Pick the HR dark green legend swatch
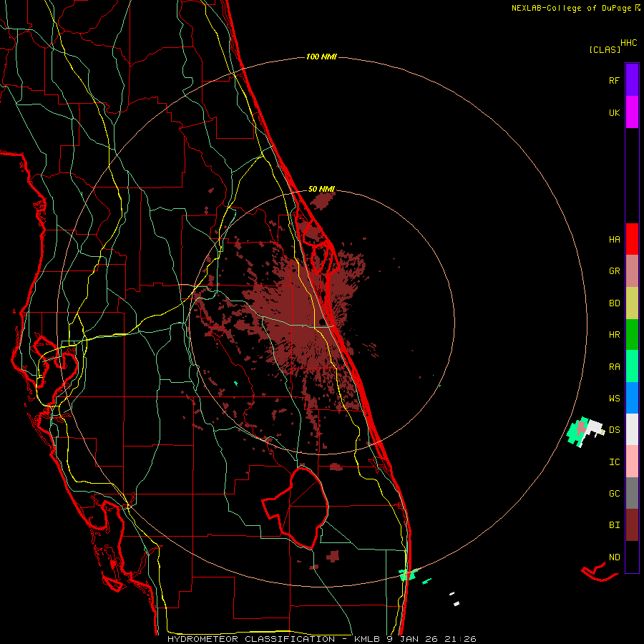This screenshot has width=644, height=644. click(632, 335)
